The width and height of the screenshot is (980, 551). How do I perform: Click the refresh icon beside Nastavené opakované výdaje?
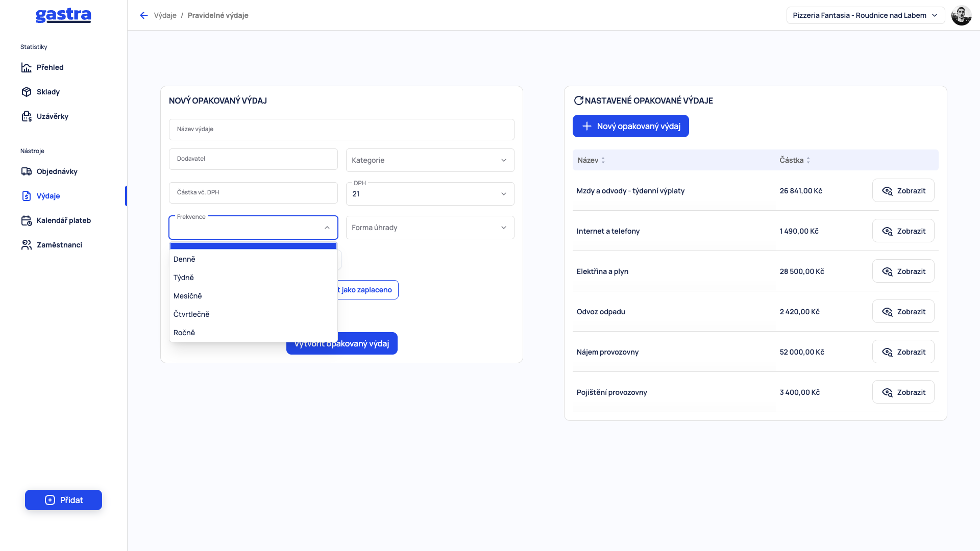point(578,101)
